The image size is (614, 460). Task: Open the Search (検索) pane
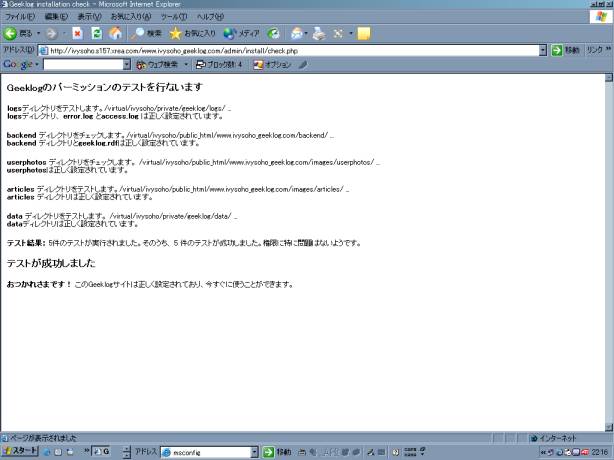(146, 34)
